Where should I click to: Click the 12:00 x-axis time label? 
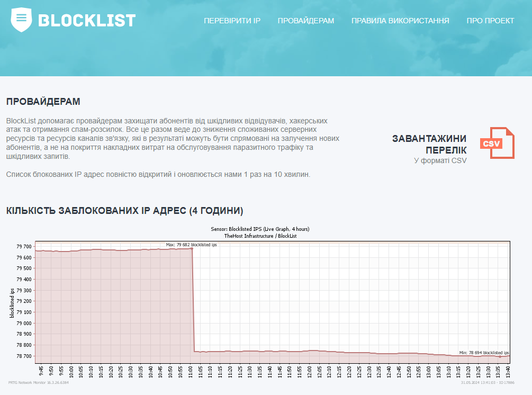[x=309, y=371]
